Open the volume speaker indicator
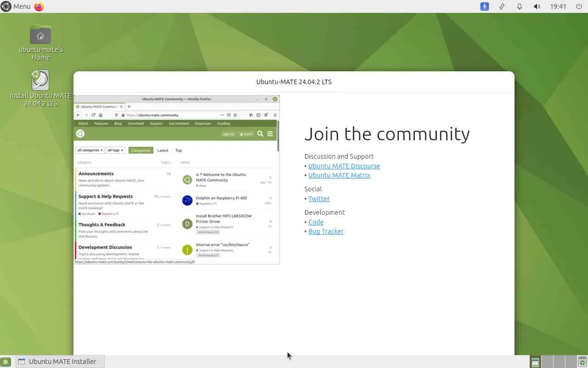 pyautogui.click(x=537, y=6)
